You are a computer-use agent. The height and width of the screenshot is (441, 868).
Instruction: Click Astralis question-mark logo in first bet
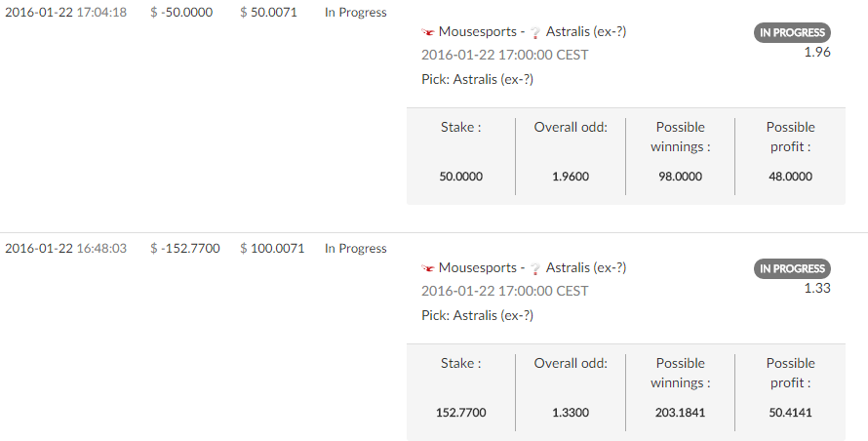point(534,33)
